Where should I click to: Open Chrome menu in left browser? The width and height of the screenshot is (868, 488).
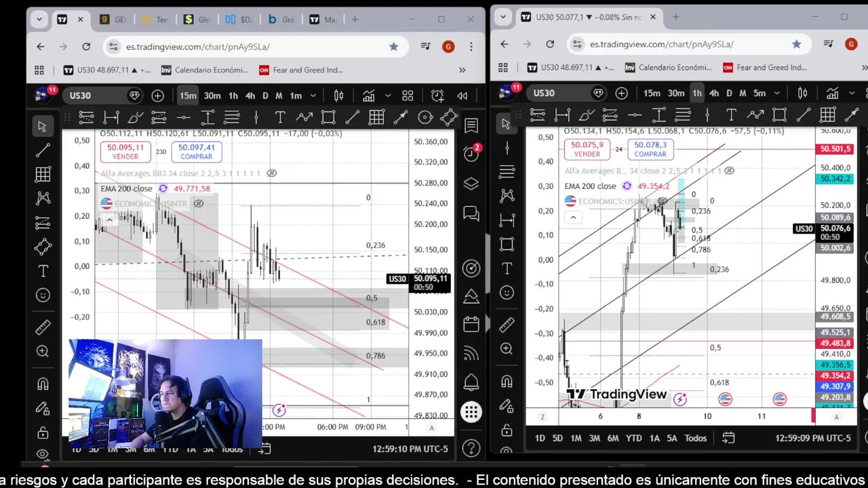point(471,47)
